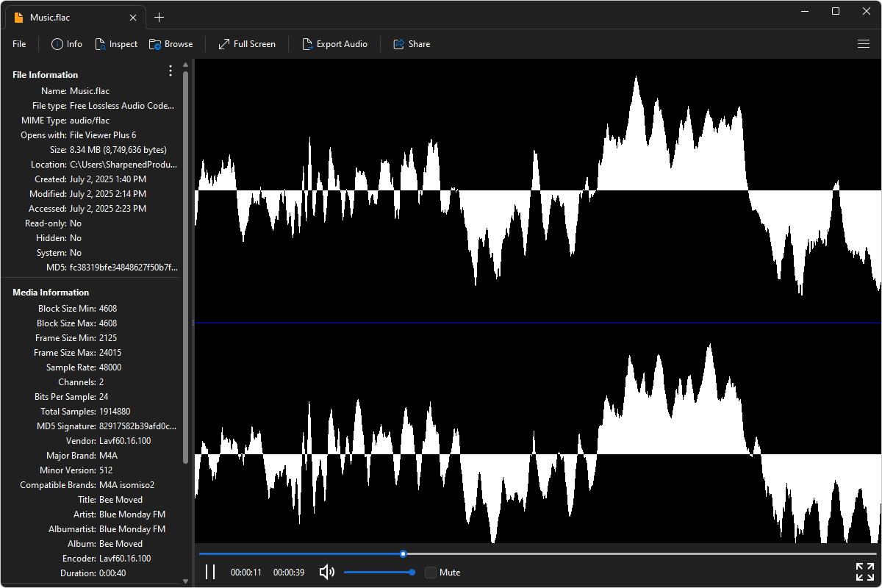
Task: Click the lower channel waveform
Action: 538,433
